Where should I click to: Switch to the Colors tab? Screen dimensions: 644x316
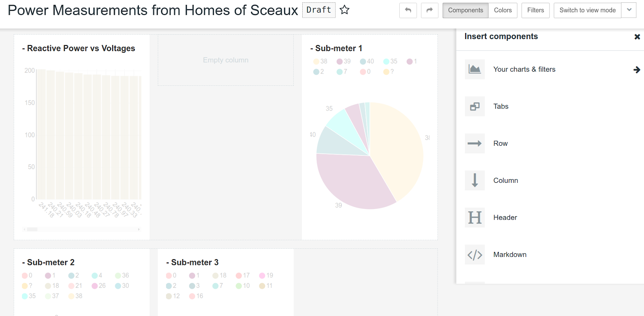(503, 10)
